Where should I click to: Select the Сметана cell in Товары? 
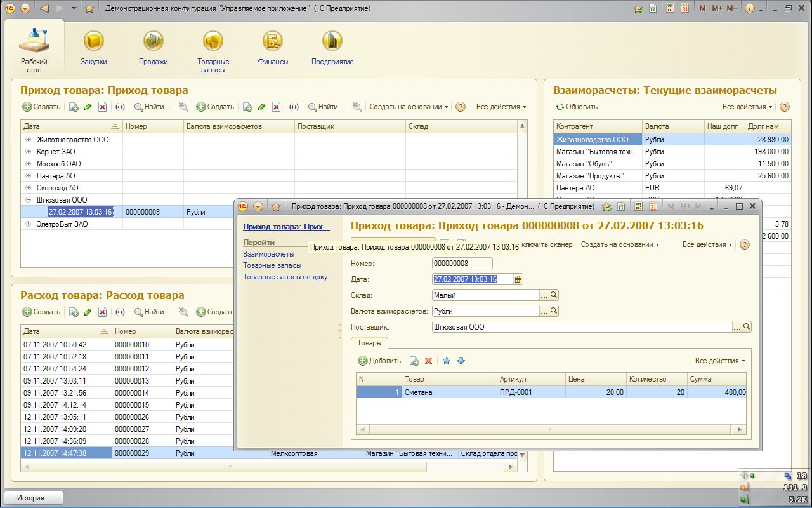point(450,392)
